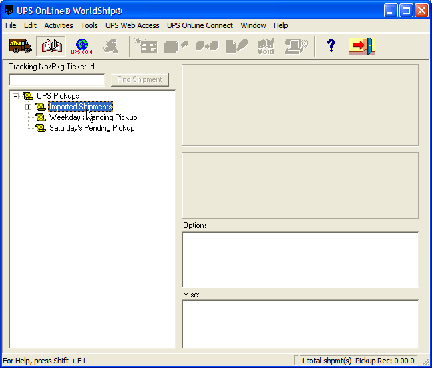Select the Weekday's Pending Pickup tree item
432x368 pixels.
(93, 117)
